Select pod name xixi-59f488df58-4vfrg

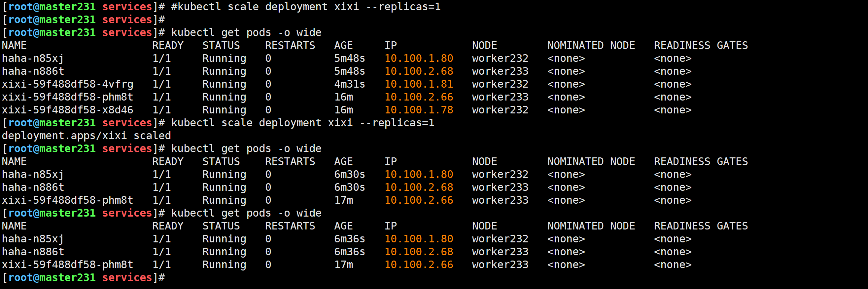click(x=67, y=84)
